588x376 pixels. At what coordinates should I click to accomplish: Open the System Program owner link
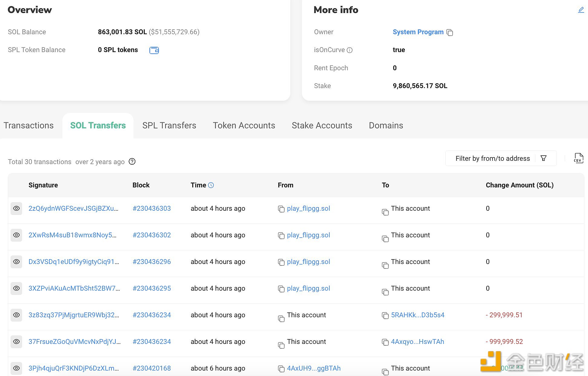click(x=418, y=32)
